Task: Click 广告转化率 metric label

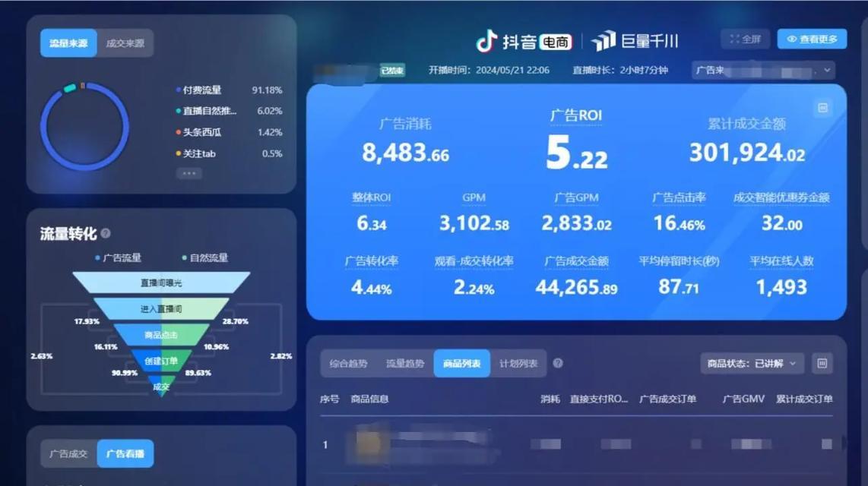Action: tap(372, 261)
